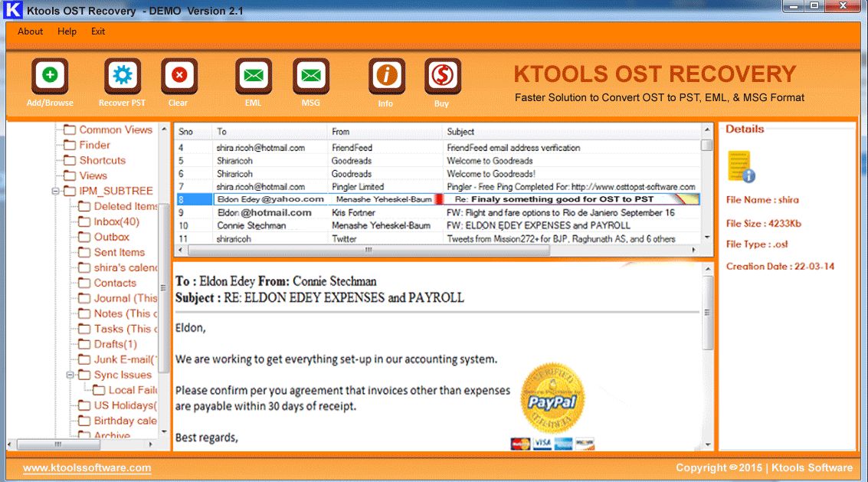Screen dimensions: 868x482
Task: Select the Drafts(1) folder icon
Action: [x=84, y=344]
